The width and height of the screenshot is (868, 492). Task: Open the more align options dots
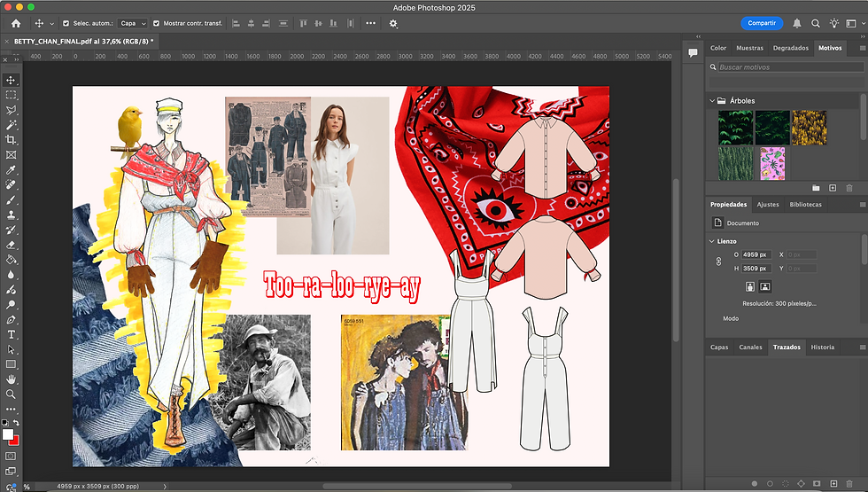pos(371,23)
